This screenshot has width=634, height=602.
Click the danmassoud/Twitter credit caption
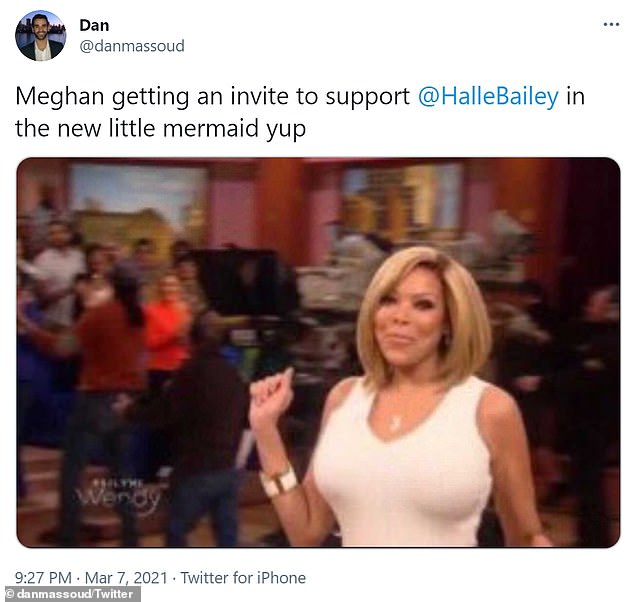pyautogui.click(x=70, y=594)
